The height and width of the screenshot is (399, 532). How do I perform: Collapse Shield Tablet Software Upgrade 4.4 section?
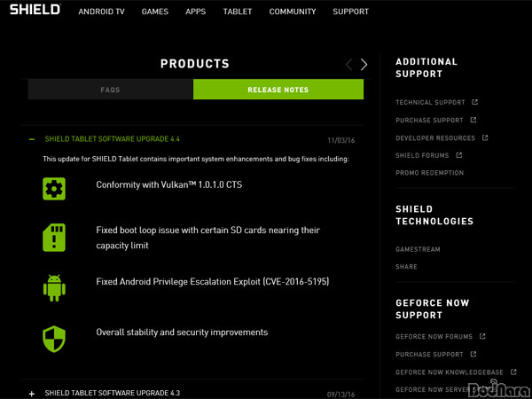pos(32,139)
